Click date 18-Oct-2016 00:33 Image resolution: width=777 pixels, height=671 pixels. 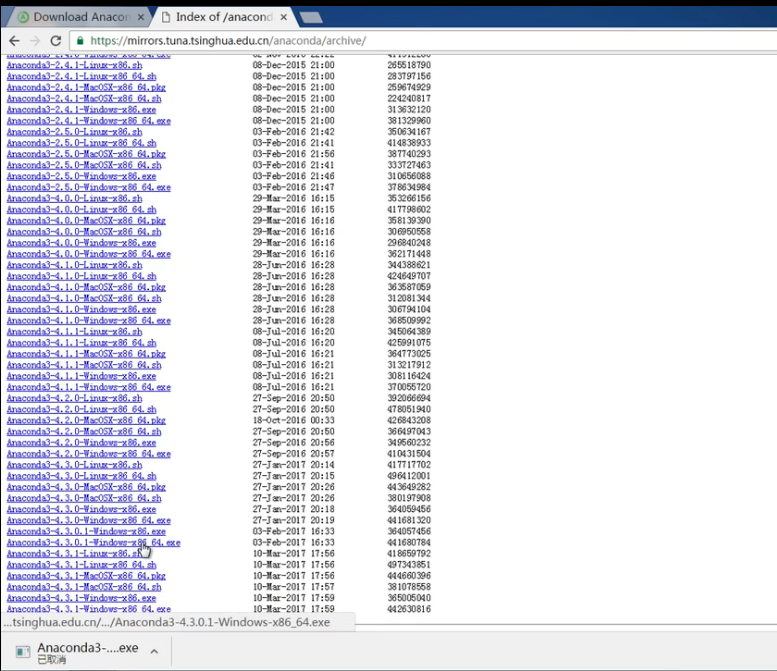click(293, 420)
